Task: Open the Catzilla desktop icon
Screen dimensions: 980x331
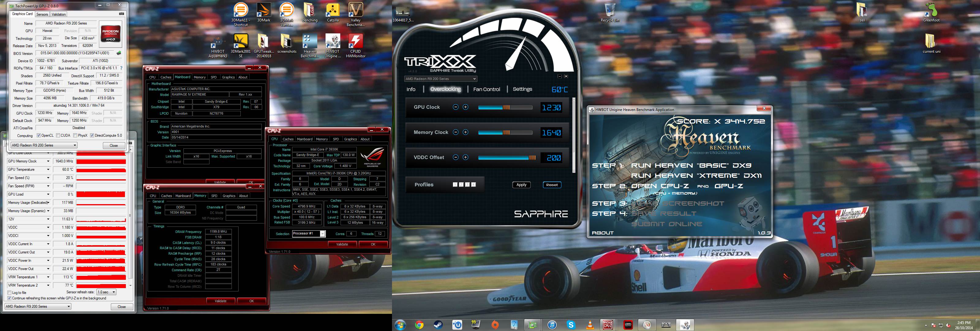Action: pos(333,13)
